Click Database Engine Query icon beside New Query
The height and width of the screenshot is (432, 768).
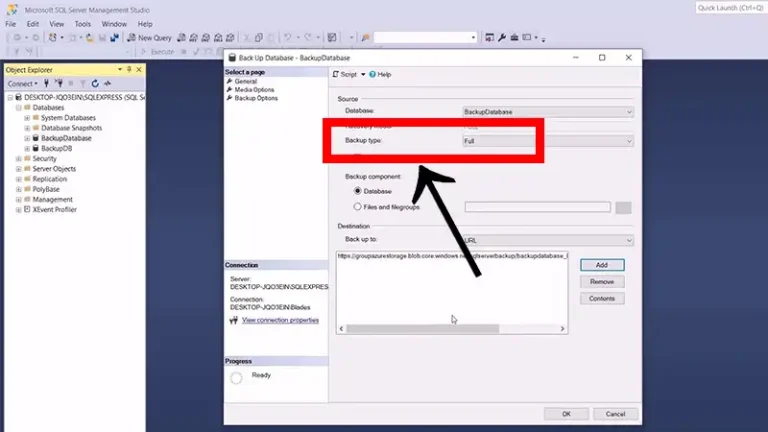pos(181,38)
